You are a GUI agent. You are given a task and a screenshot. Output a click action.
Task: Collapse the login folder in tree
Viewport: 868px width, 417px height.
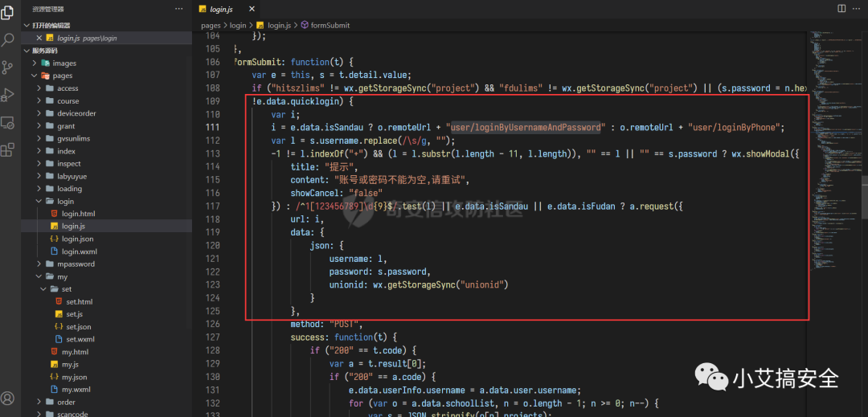65,201
